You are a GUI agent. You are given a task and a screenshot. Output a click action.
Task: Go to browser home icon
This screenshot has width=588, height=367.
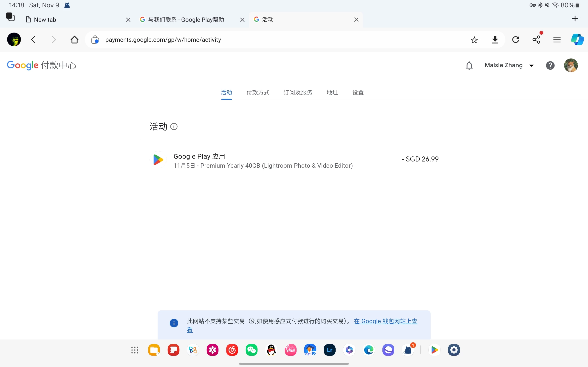click(x=74, y=40)
